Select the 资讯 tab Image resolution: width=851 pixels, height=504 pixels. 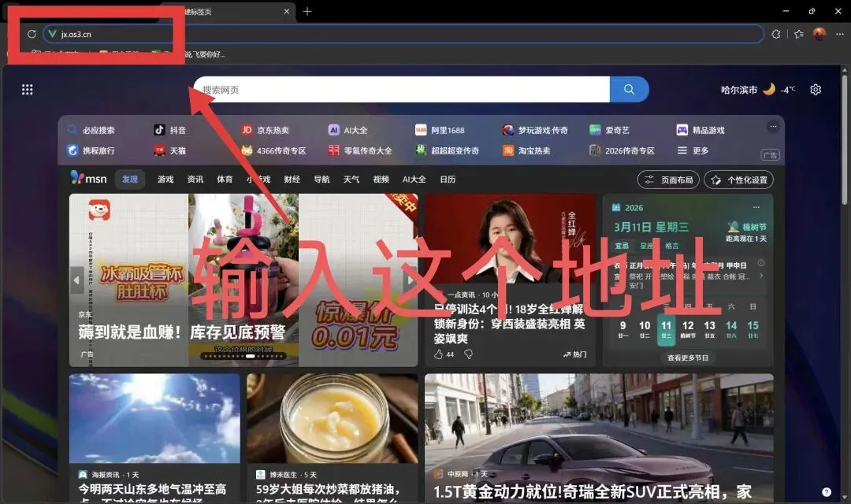tap(195, 179)
